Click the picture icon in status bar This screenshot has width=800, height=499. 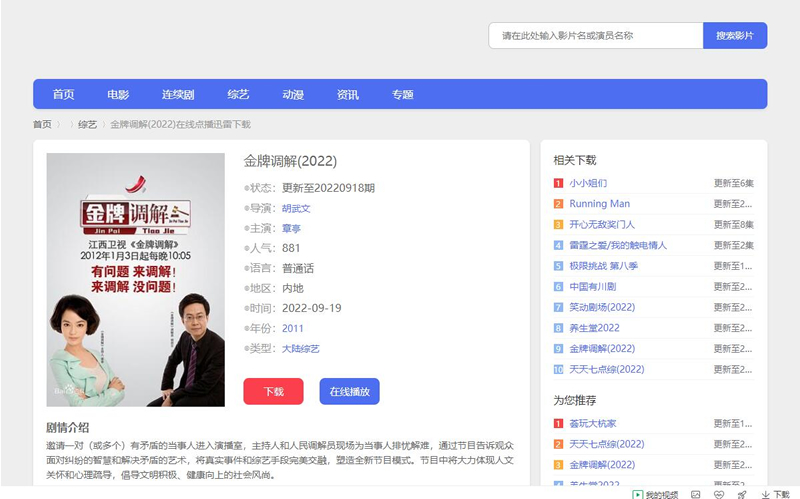(696, 494)
